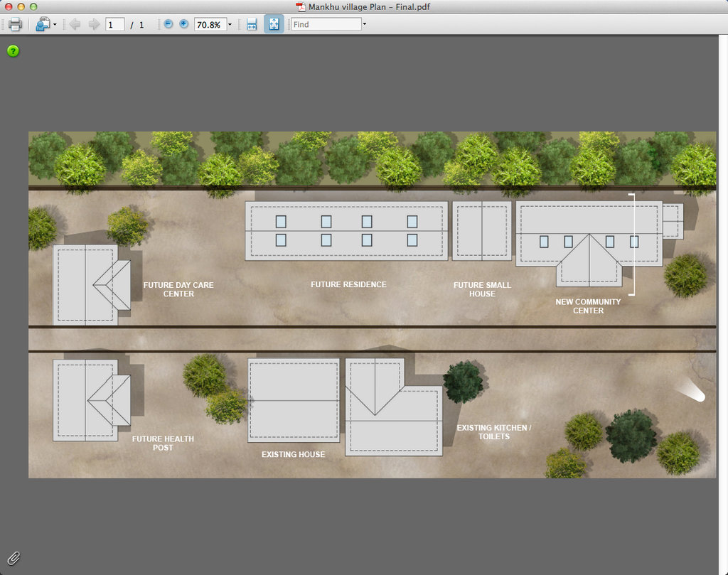Open the Collaborate icon's dropdown arrow

tap(55, 24)
